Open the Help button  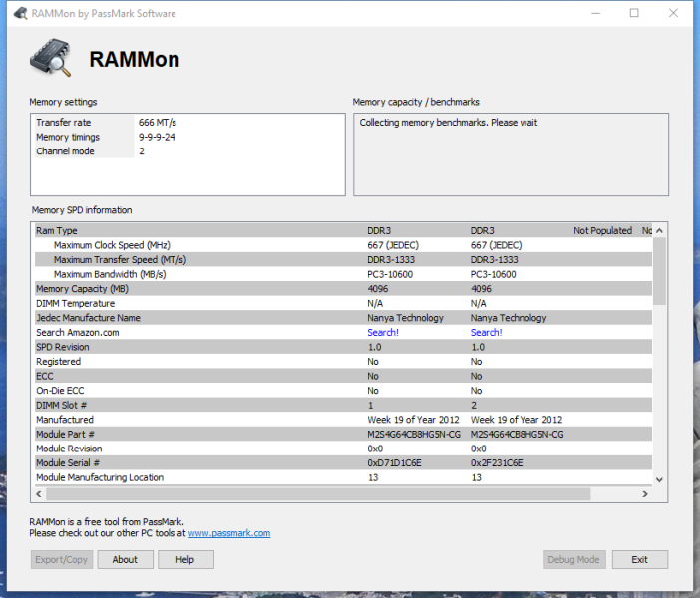[185, 559]
